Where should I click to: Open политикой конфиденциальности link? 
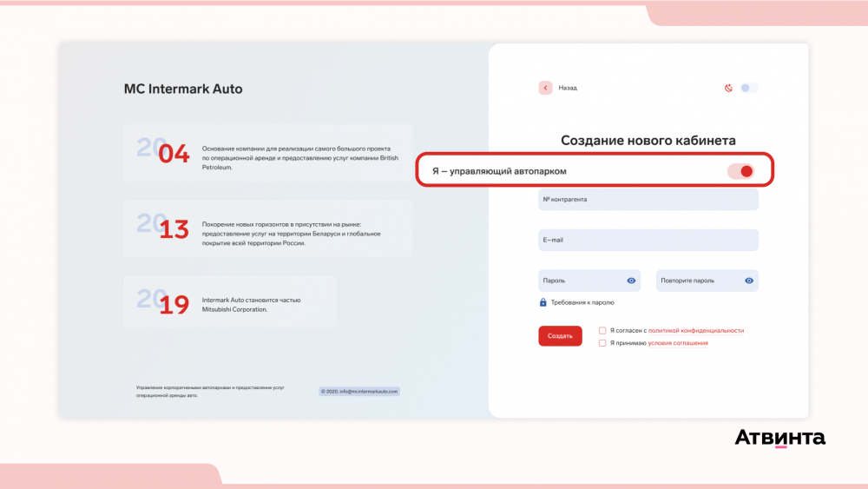click(696, 331)
